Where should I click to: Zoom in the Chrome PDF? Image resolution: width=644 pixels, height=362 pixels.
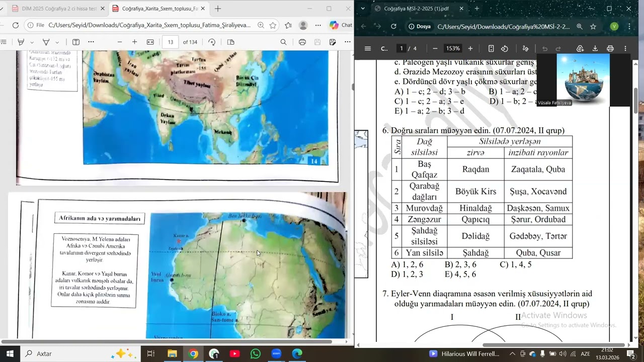tap(470, 48)
